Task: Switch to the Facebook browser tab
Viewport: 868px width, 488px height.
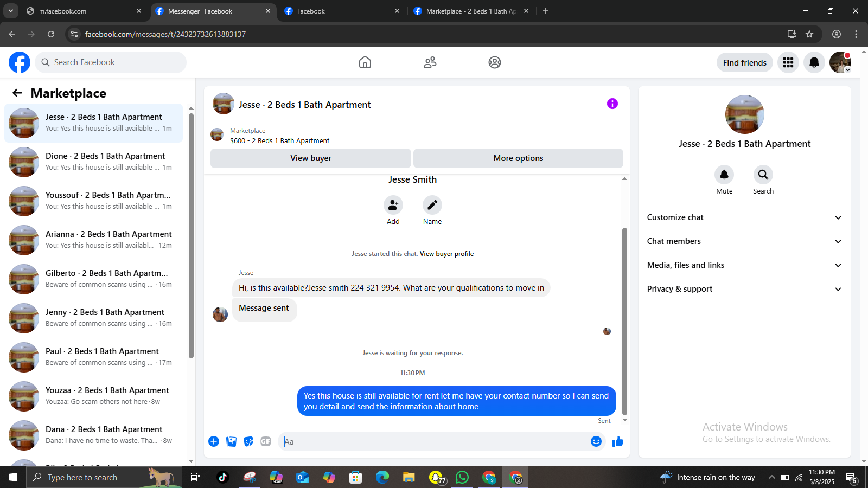Action: (x=342, y=11)
